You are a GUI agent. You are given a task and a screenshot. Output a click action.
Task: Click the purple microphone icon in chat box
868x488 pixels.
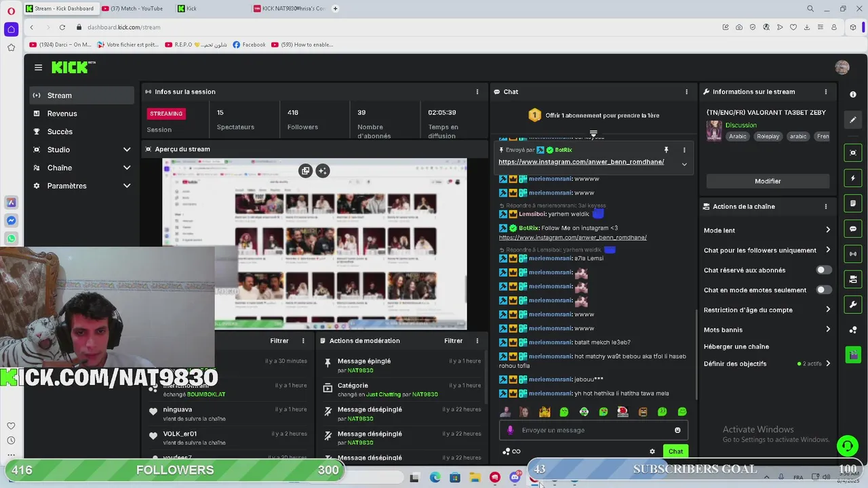(x=510, y=430)
